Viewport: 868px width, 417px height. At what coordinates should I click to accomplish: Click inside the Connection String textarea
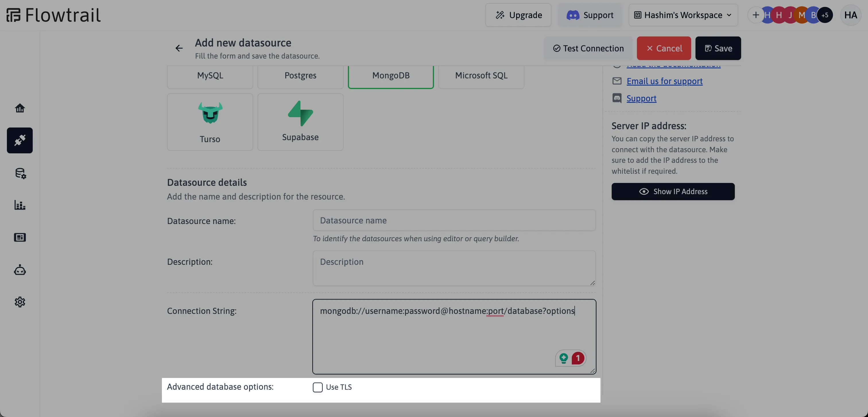[x=454, y=336]
